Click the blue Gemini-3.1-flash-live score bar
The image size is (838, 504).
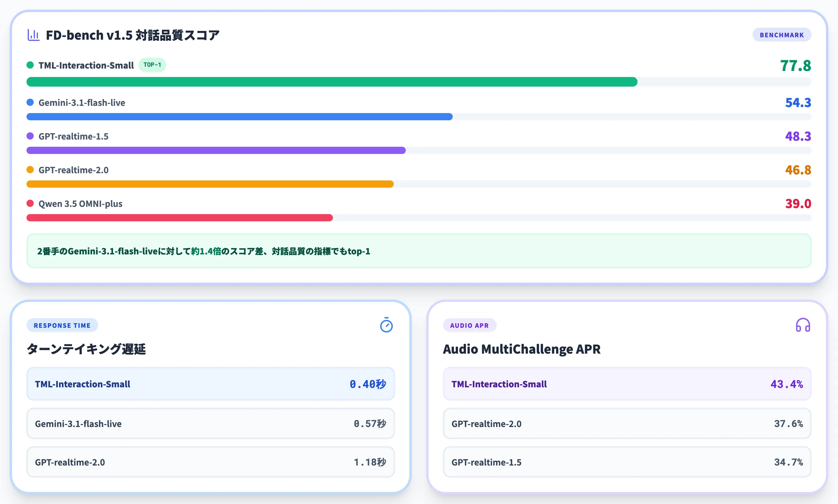click(x=240, y=117)
